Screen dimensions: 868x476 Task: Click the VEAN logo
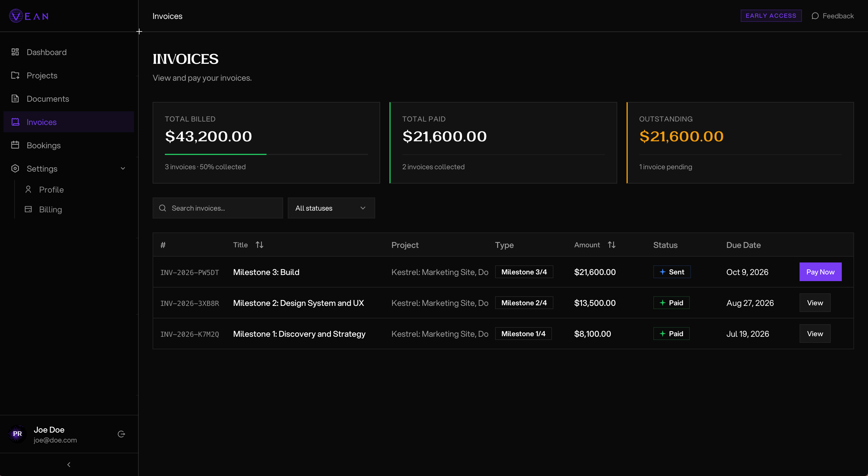pyautogui.click(x=29, y=16)
